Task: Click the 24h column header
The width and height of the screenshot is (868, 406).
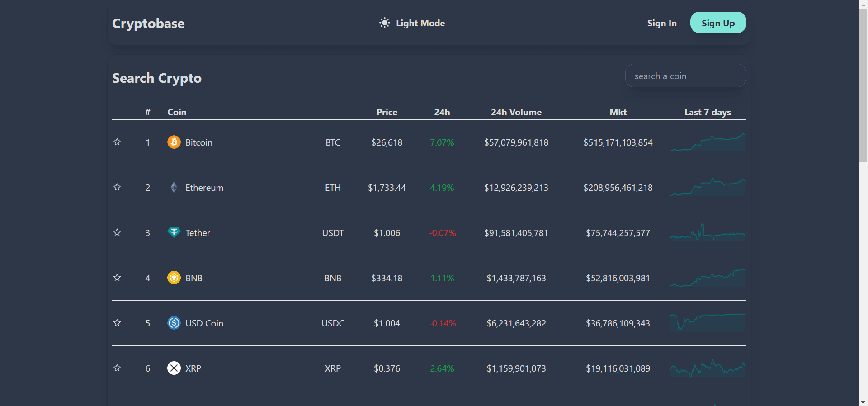Action: click(x=442, y=112)
